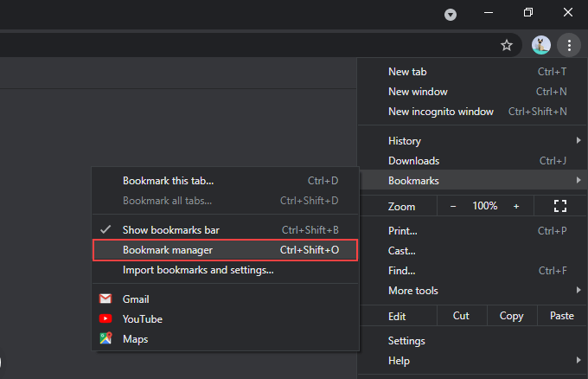This screenshot has height=379, width=588.
Task: Choose Import bookmarks and settings
Action: (x=198, y=270)
